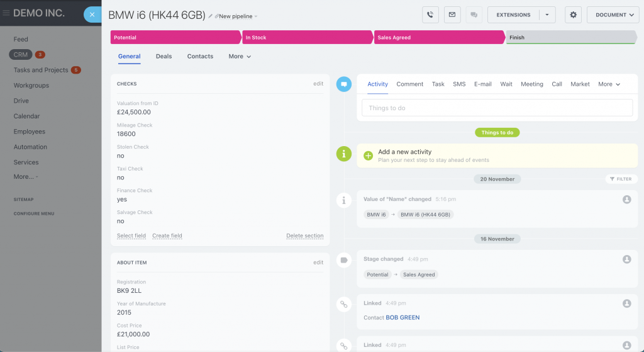Select the Comment tab
The image size is (644, 352).
[409, 84]
